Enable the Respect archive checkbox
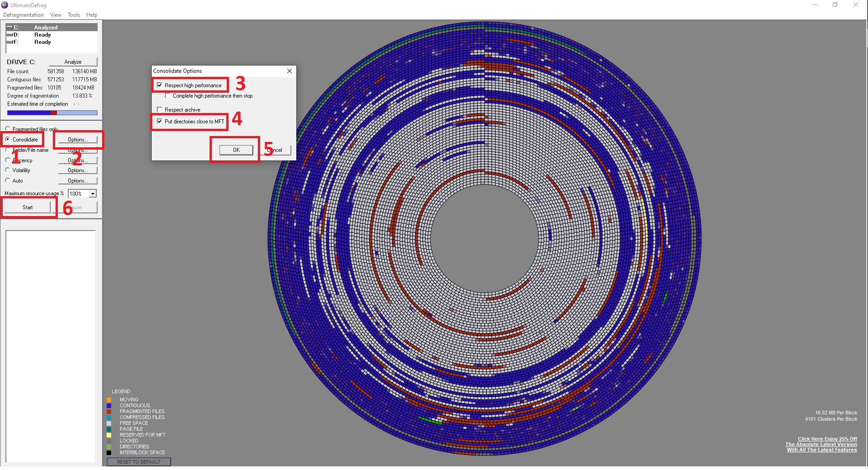The width and height of the screenshot is (868, 470). click(x=159, y=109)
